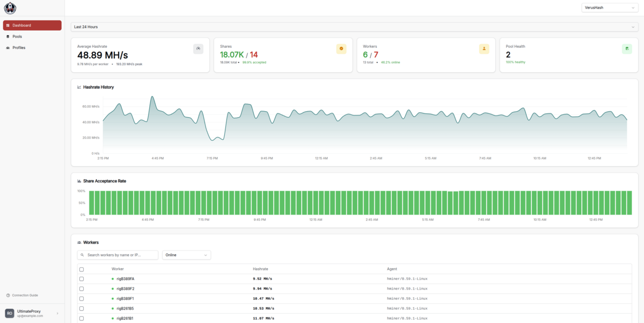This screenshot has height=323, width=644.
Task: Select the Dashboard icon in the sidebar
Action: (7, 25)
